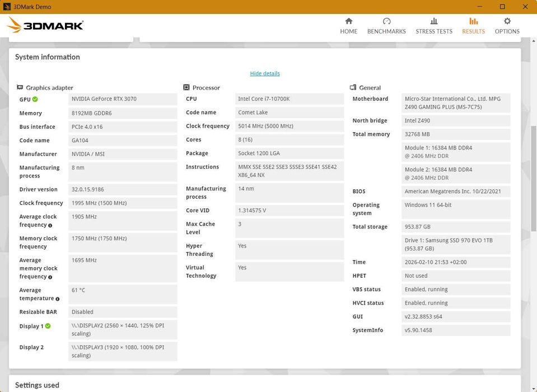Image resolution: width=537 pixels, height=392 pixels.
Task: Select the HVCI status Enabled, running value
Action: [456, 303]
